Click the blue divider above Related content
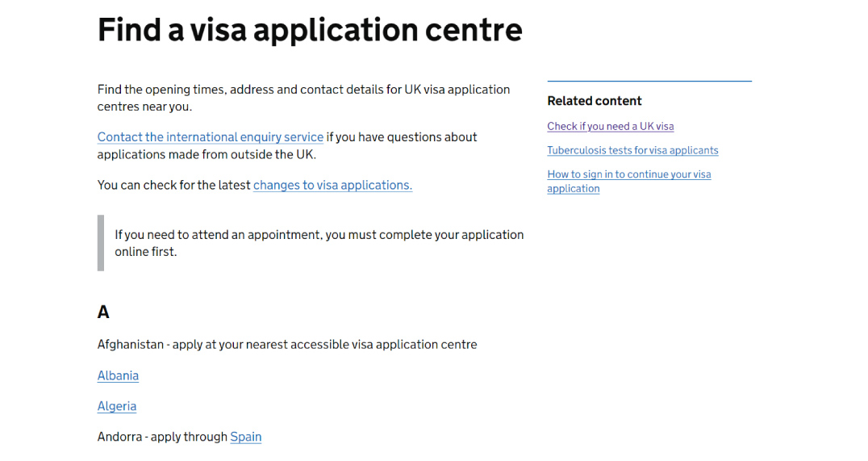 (649, 81)
